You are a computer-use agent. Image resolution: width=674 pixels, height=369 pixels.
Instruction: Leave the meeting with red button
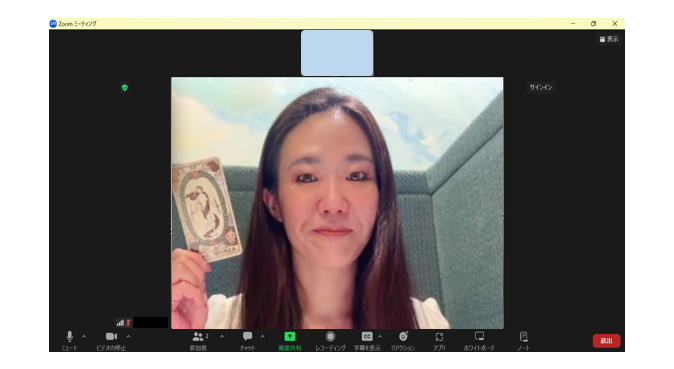607,341
